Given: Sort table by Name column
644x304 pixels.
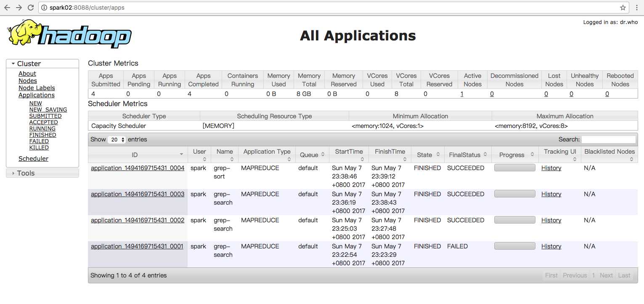Looking at the screenshot, I should tap(225, 155).
